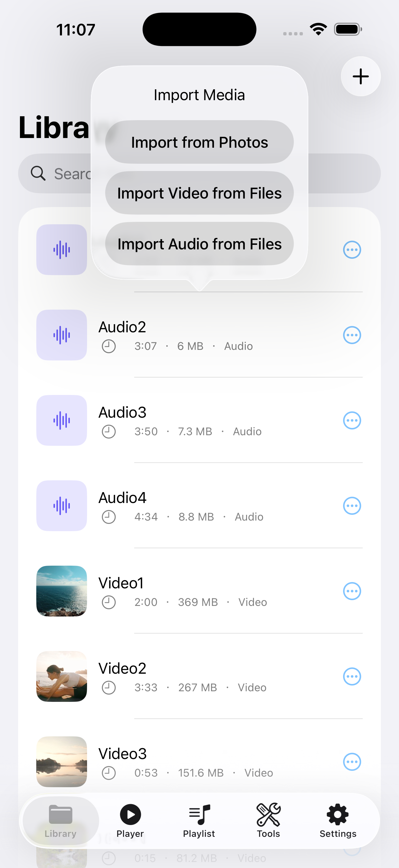Open more options for Audio4
This screenshot has height=868, width=399.
[x=352, y=506]
